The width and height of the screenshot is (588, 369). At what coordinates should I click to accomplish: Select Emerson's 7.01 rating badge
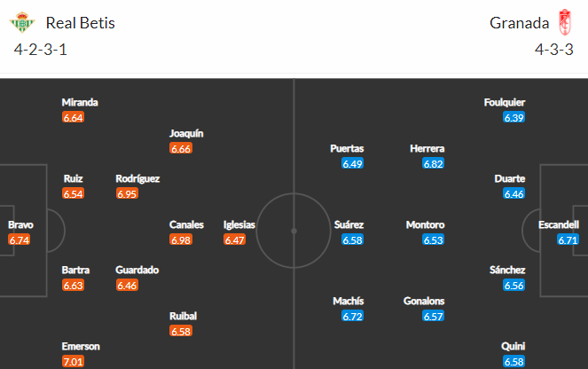point(73,362)
